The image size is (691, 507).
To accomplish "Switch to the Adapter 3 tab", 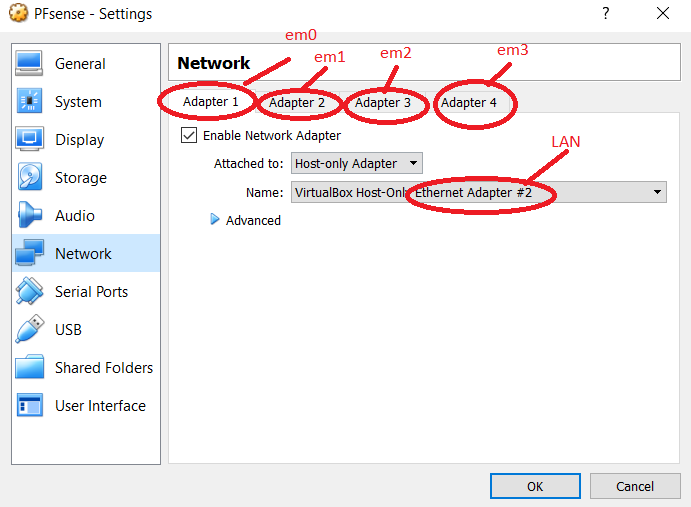I will point(383,103).
